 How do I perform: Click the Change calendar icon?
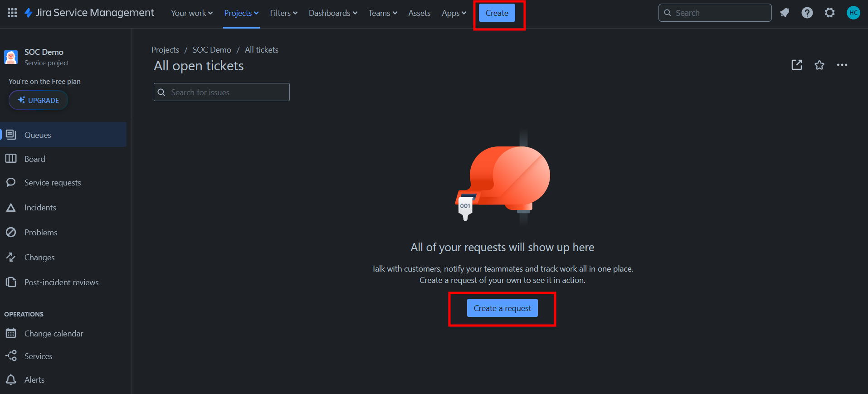click(11, 333)
